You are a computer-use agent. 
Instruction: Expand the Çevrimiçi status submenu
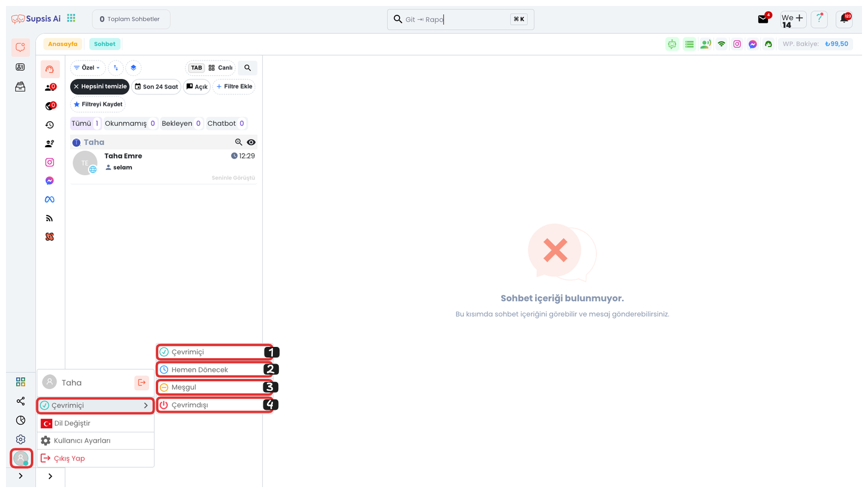[95, 406]
